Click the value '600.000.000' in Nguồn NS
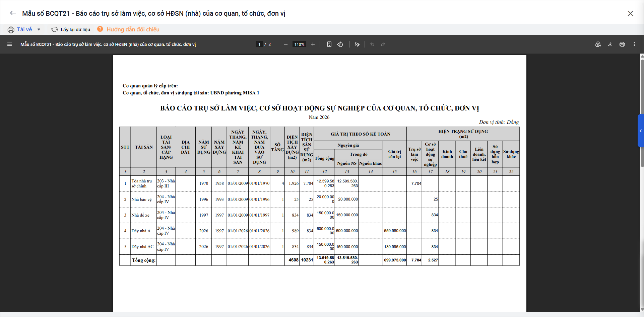 347,231
